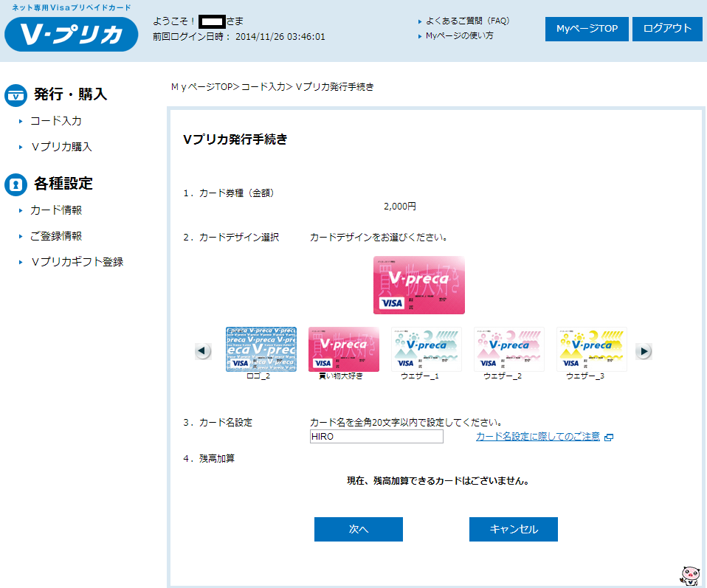The height and width of the screenshot is (588, 707).
Task: Open カード情報 in the sidebar
Action: (x=56, y=210)
